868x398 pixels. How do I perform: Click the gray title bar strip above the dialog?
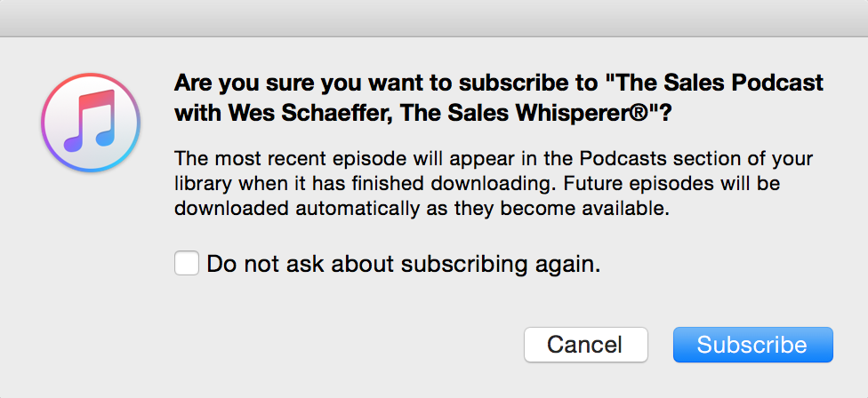(434, 18)
